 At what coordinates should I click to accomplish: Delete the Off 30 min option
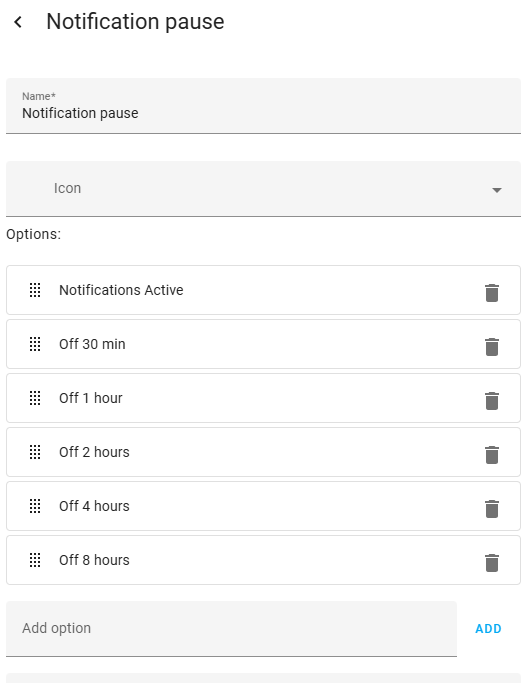point(491,346)
